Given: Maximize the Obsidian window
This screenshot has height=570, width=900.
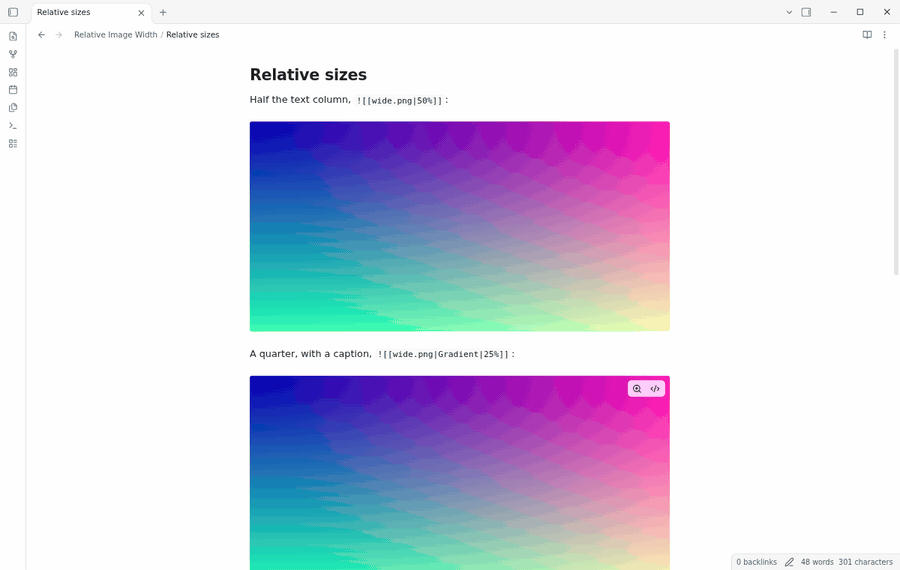Looking at the screenshot, I should (x=860, y=12).
